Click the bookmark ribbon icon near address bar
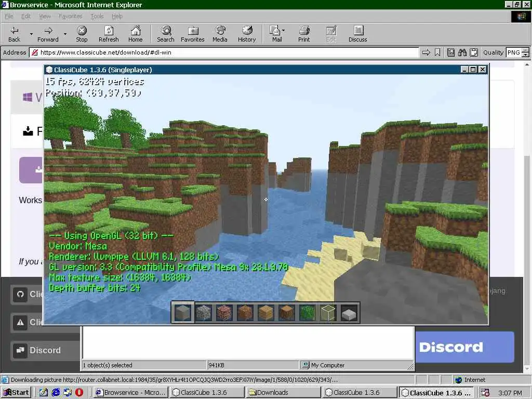The width and height of the screenshot is (532, 399). 437,52
